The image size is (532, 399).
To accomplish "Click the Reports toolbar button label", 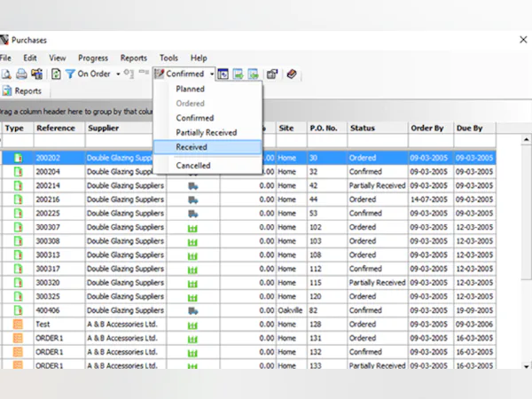I will pos(27,91).
